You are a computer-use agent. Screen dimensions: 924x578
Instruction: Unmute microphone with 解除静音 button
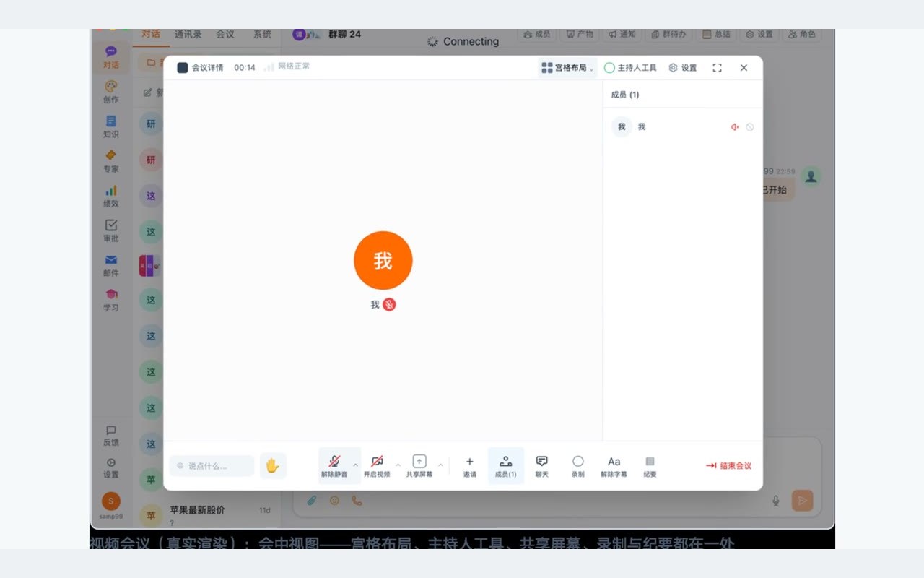334,466
